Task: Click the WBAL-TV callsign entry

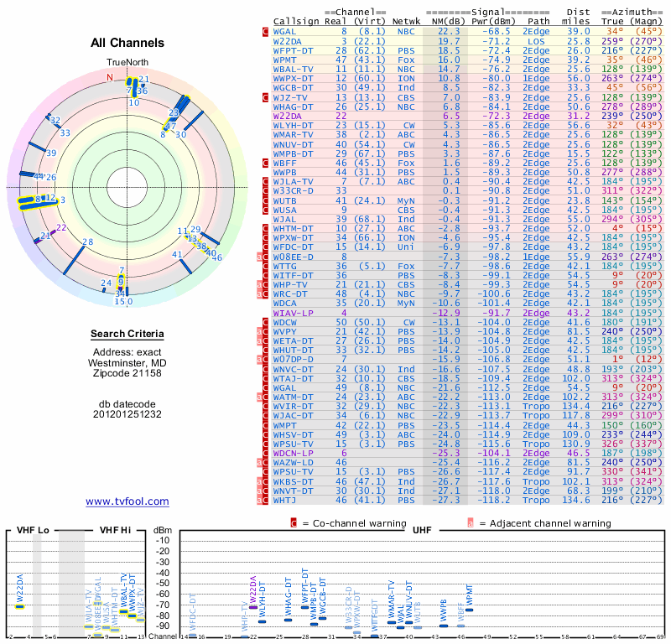Action: [294, 69]
